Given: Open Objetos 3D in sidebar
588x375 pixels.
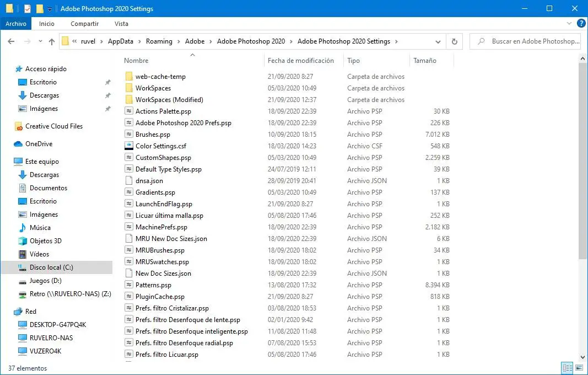Looking at the screenshot, I should (45, 240).
